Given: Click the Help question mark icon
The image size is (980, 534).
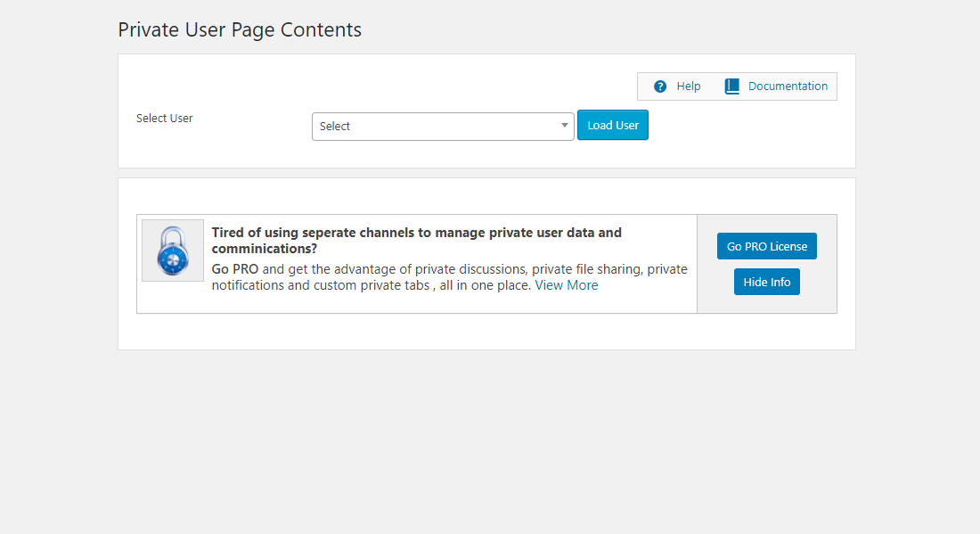Looking at the screenshot, I should (x=660, y=86).
